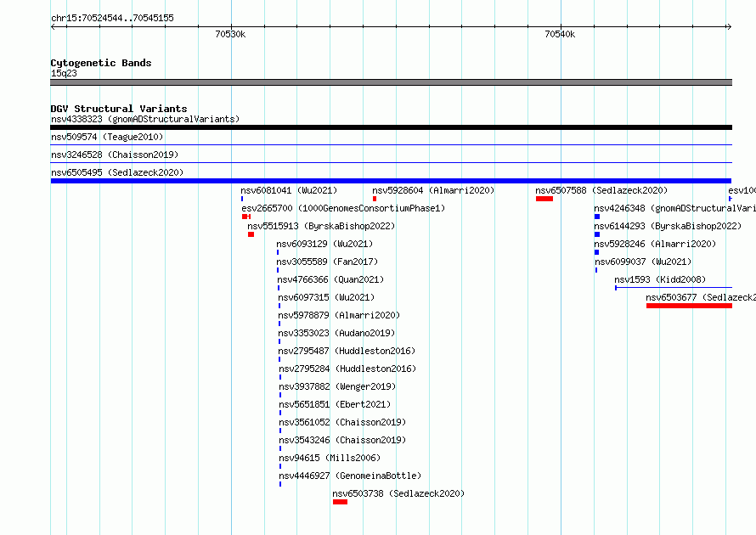
Task: Click the 70530k ruler label
Action: (x=230, y=34)
